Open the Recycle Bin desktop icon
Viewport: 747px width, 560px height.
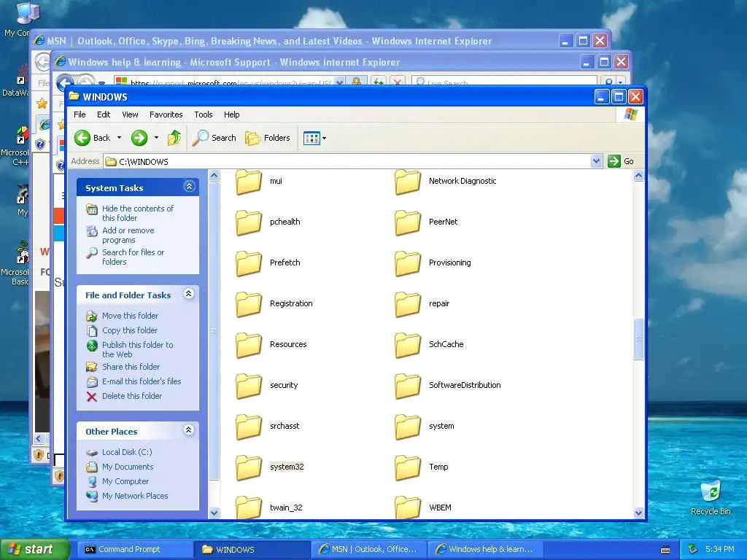coord(711,497)
